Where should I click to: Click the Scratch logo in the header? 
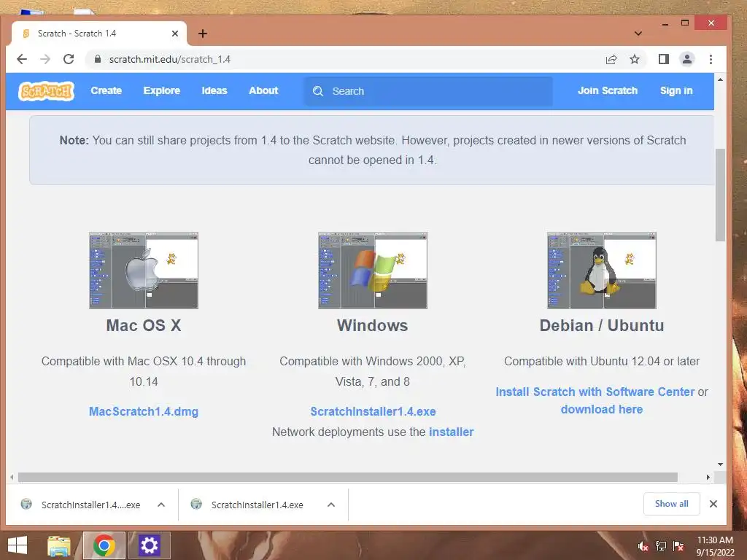pyautogui.click(x=46, y=90)
